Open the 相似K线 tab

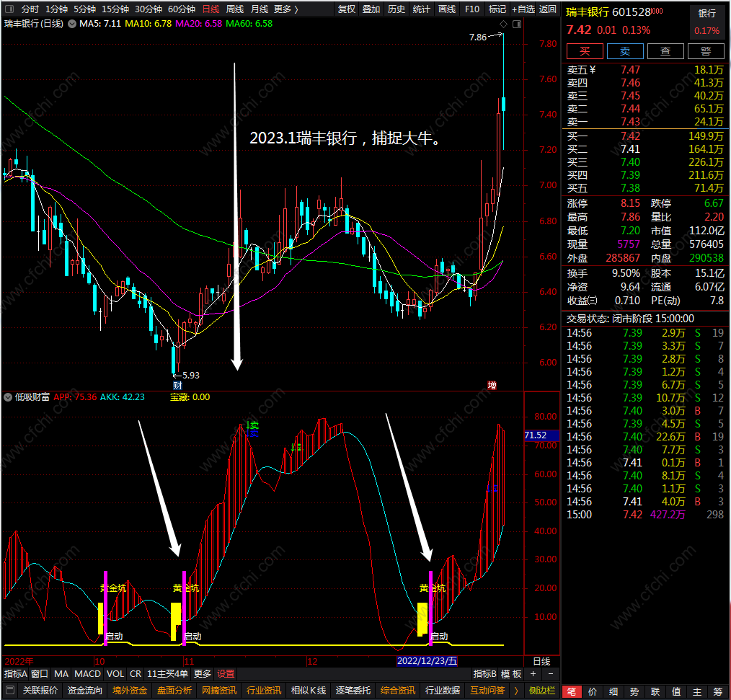click(x=308, y=690)
